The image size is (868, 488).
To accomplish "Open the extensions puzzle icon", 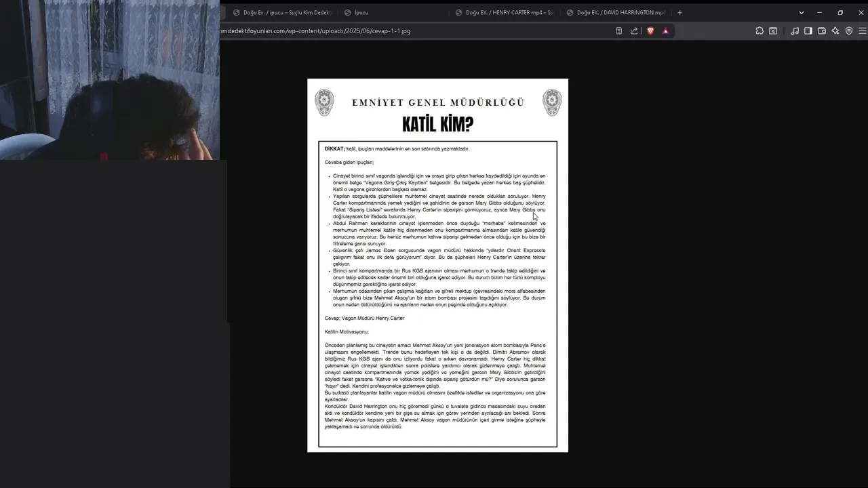I will 759,30.
